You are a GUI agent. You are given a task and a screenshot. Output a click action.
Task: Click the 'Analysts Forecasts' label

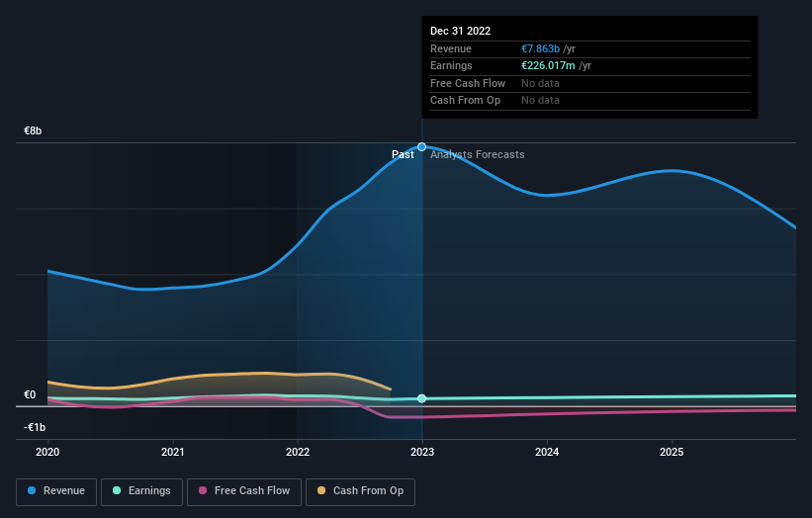(x=478, y=154)
